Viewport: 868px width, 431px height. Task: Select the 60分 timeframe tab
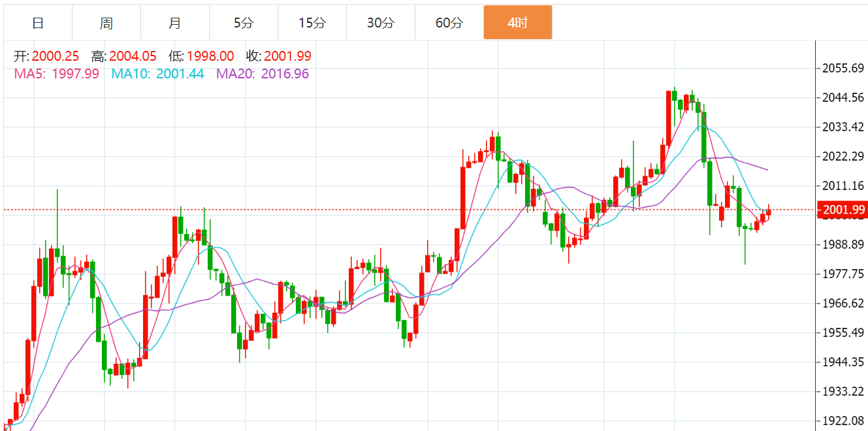pos(449,23)
